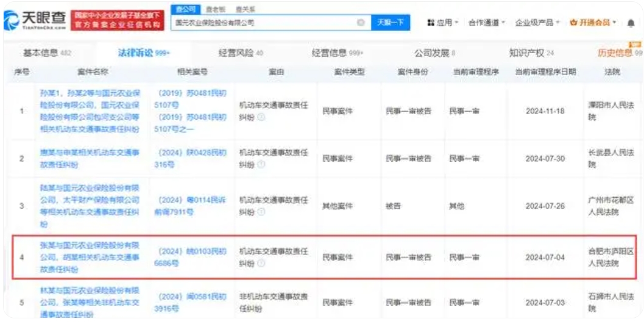Screen dimensions: 644x322
Task: Open case name link starting with 陆某
Action: (90, 206)
